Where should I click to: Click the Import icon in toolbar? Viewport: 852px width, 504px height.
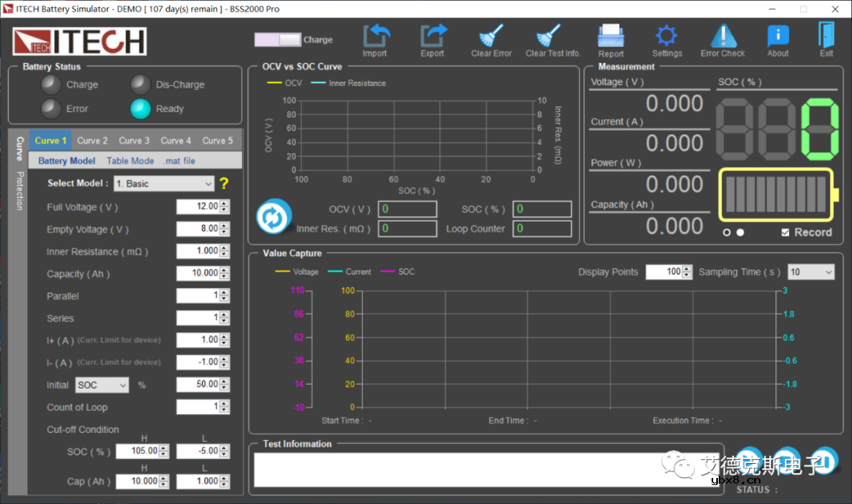(x=376, y=36)
